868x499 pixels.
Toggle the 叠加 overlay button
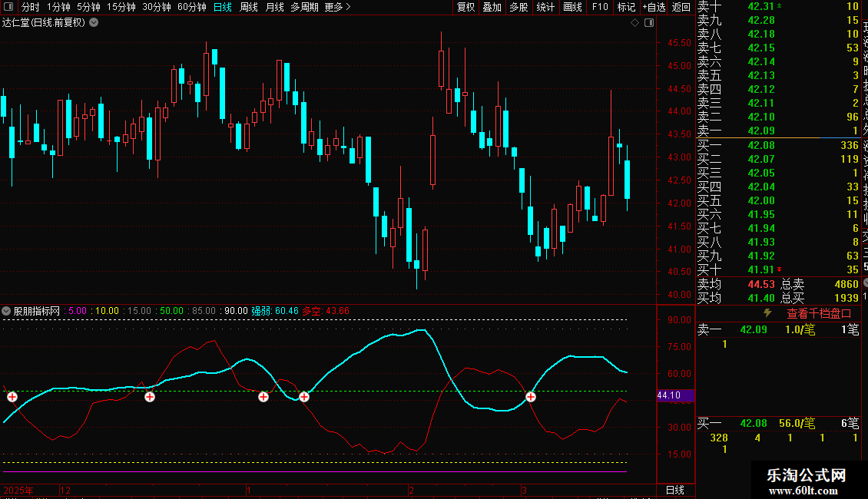[492, 7]
